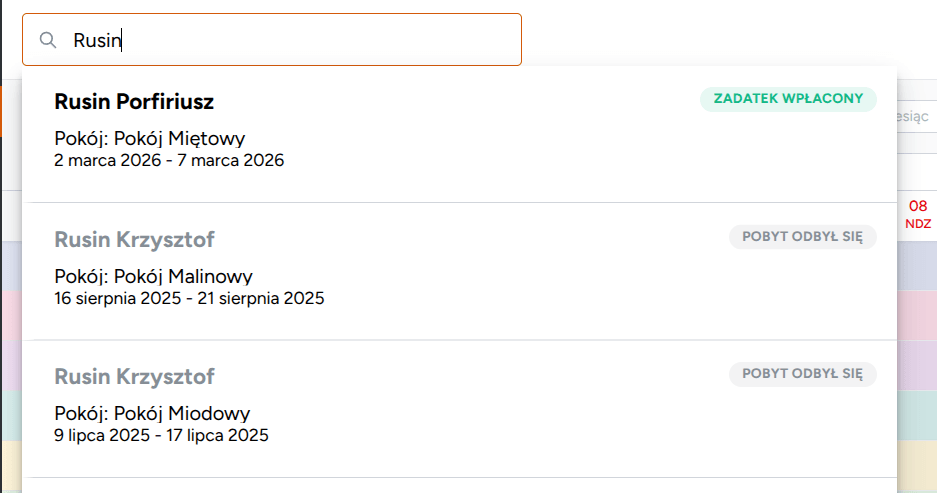Click the pale yellow calendar row at right edge
Viewport: 937px width, 493px height.
click(x=917, y=463)
